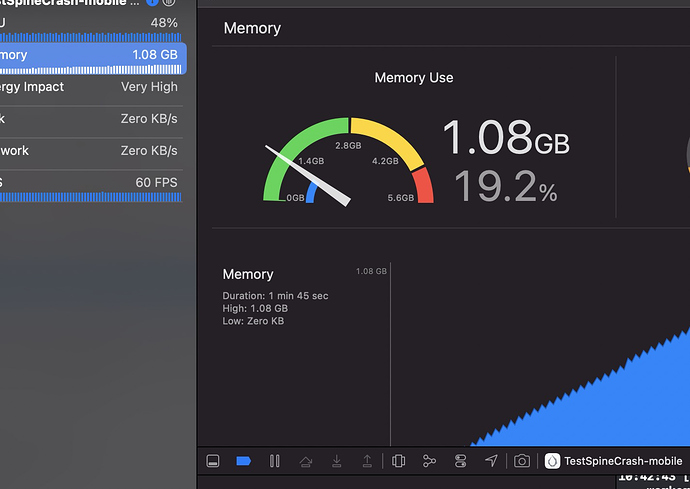Click the 'Duration: 1 min 45 sec' text
The height and width of the screenshot is (489, 690).
pyautogui.click(x=275, y=296)
